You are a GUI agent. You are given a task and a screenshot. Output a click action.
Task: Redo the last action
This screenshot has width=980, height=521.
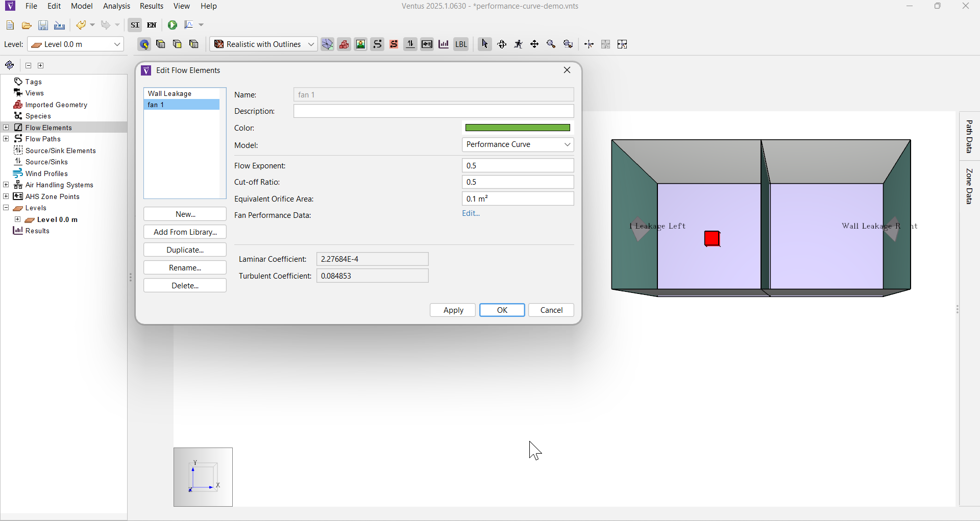[106, 25]
